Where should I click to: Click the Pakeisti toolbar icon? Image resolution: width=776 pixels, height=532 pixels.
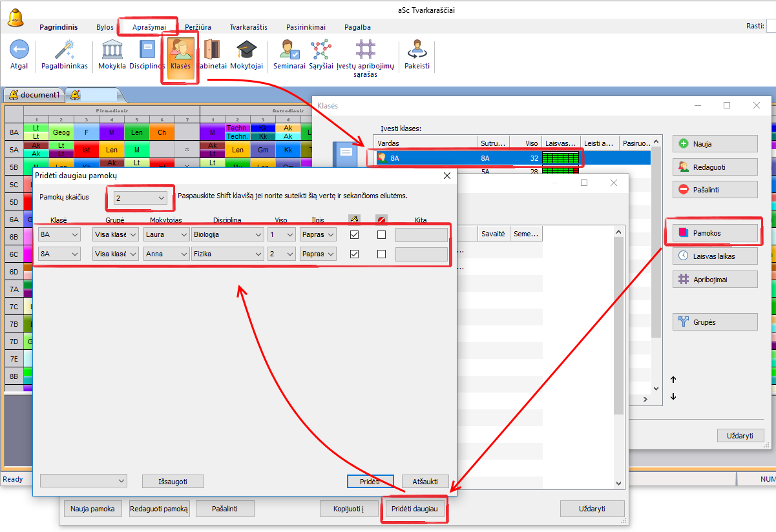tap(417, 50)
